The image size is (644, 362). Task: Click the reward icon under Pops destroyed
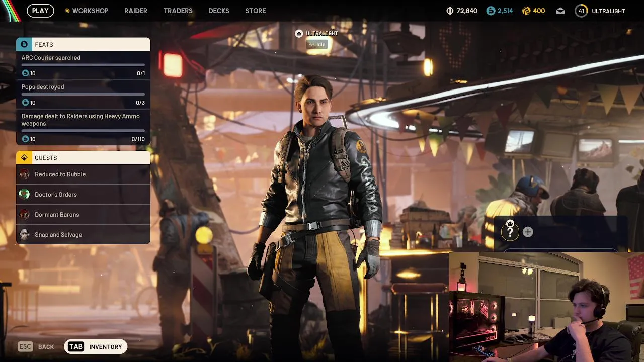click(x=25, y=103)
